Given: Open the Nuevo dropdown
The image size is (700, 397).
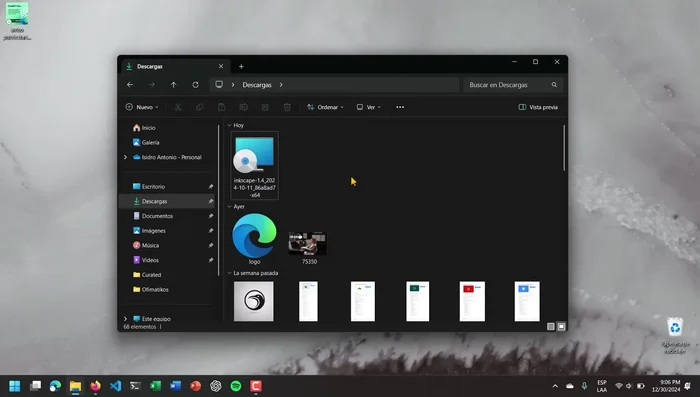Looking at the screenshot, I should click(x=142, y=107).
